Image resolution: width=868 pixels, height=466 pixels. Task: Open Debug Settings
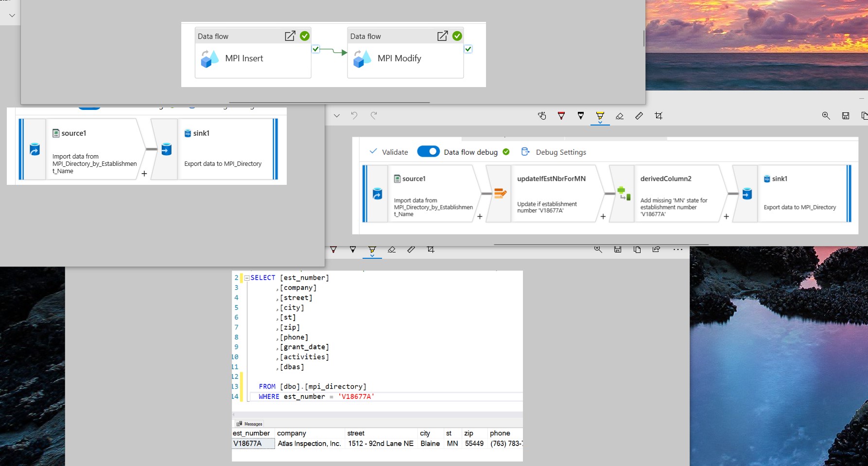(x=554, y=152)
